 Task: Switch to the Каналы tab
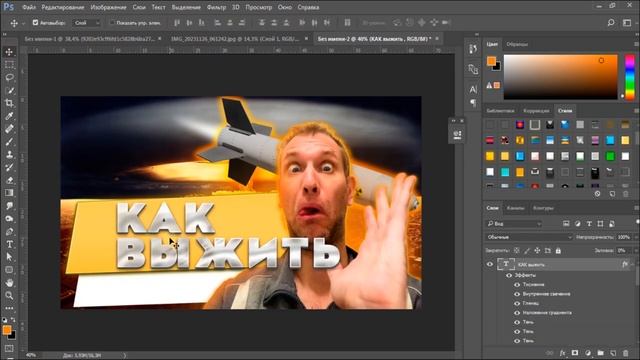(x=516, y=208)
